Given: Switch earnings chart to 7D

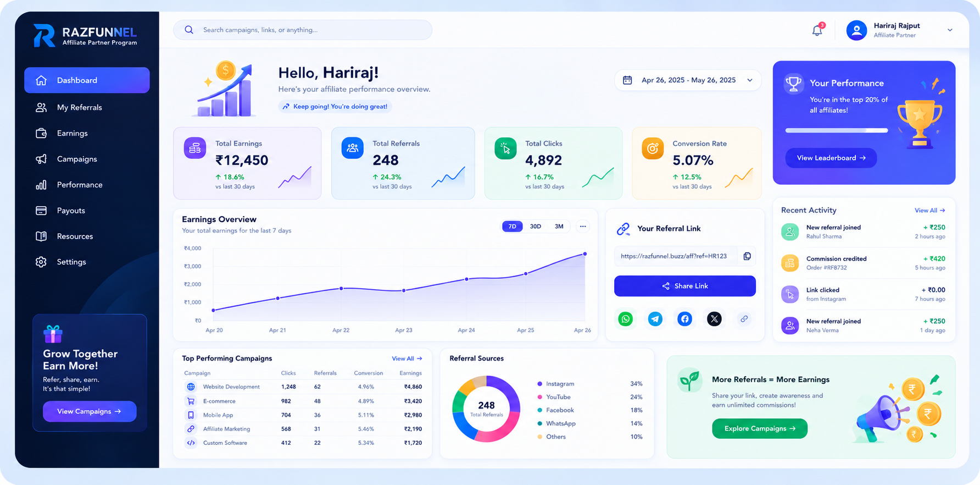Looking at the screenshot, I should (x=513, y=227).
